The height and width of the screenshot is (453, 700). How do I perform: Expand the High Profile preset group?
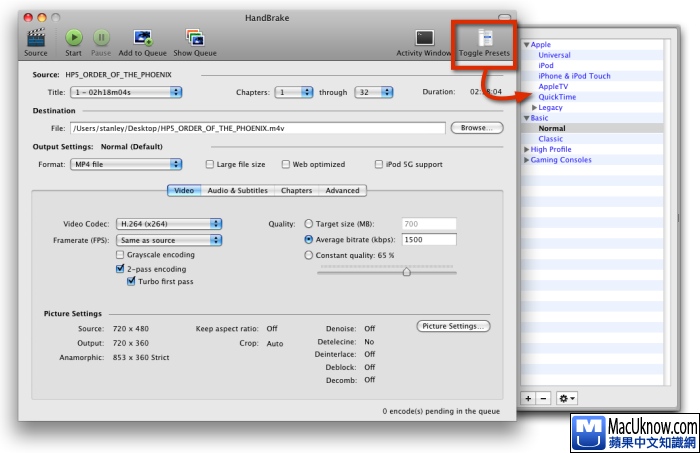[527, 150]
